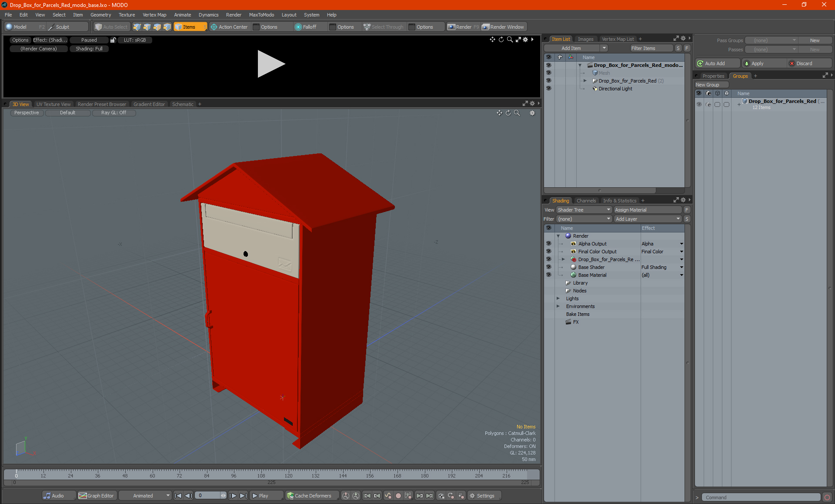Expand the Environments section in shader tree
This screenshot has height=504, width=835.
coord(558,306)
